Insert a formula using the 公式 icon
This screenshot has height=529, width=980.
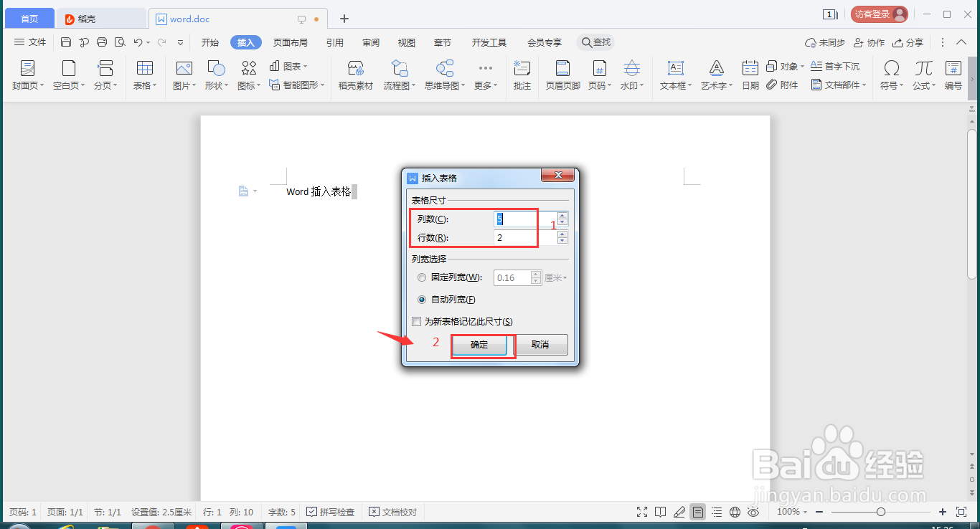coord(923,75)
